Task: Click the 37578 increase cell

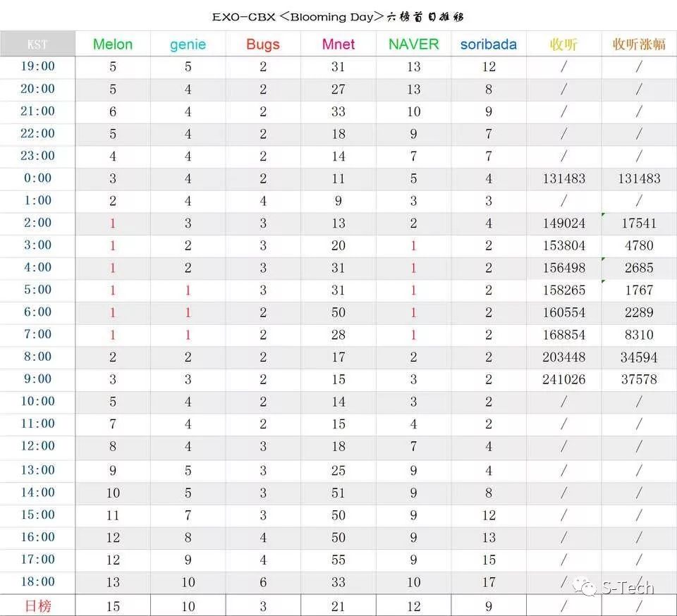Action: click(639, 380)
